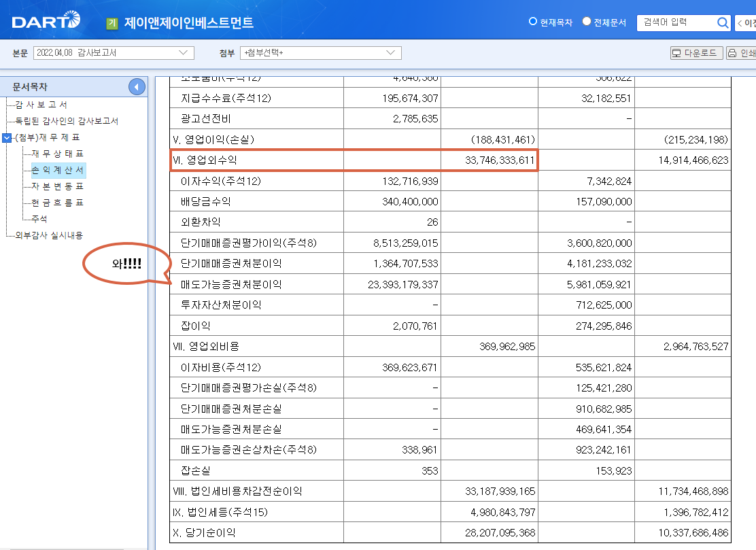Screen dimensions: 756x550
Task: Click value 8,513,259,015
Action: coord(405,243)
